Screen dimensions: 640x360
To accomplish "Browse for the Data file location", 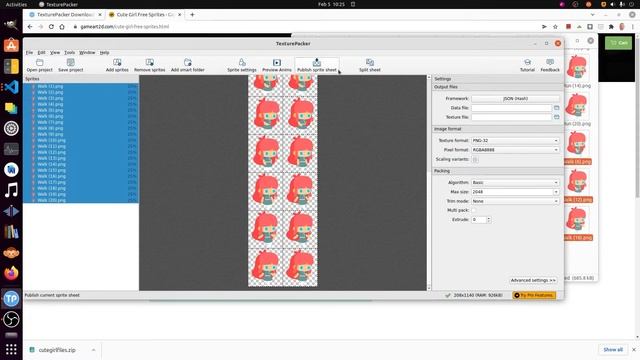I will pos(556,108).
